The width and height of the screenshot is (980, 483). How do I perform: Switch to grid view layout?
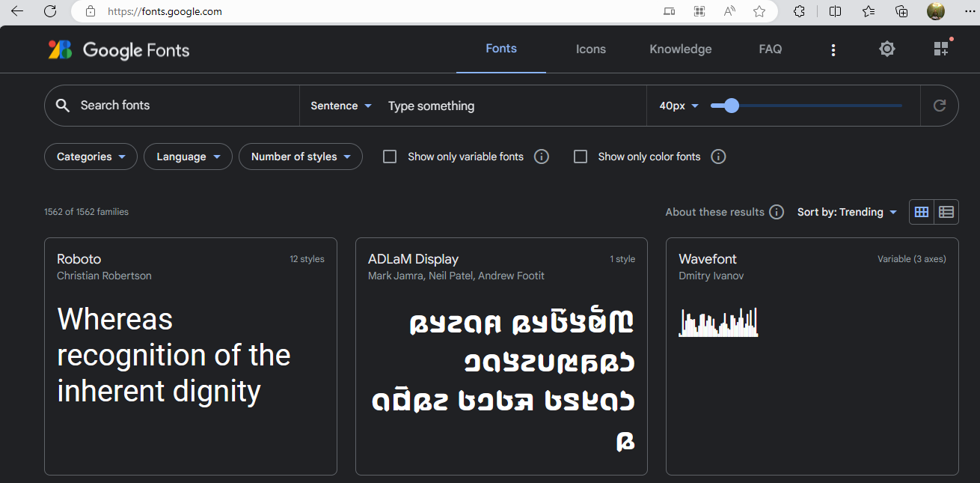pyautogui.click(x=922, y=212)
